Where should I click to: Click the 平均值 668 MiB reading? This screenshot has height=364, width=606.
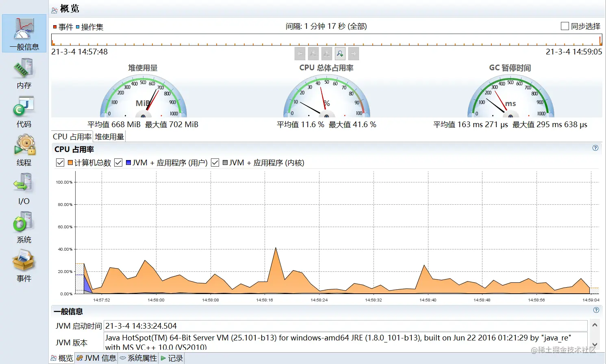tap(114, 124)
